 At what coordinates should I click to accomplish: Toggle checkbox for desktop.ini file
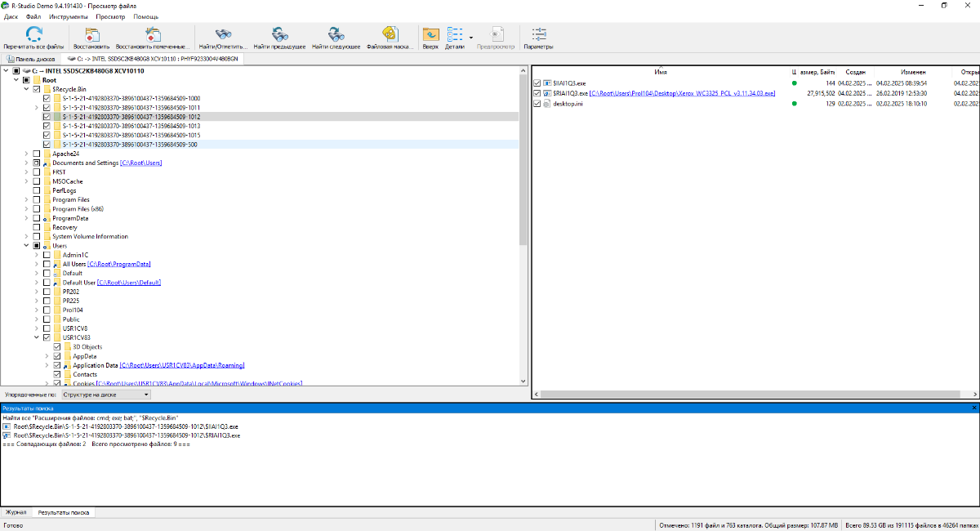point(537,104)
